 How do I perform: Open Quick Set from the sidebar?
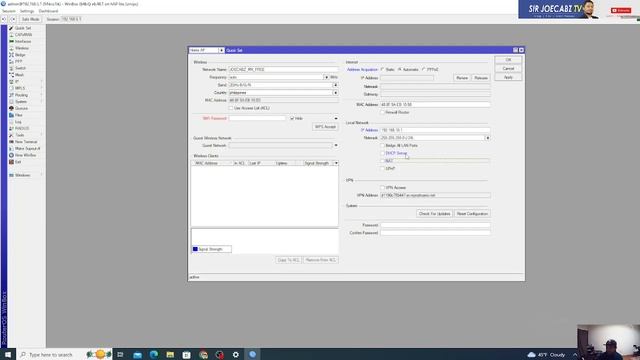pyautogui.click(x=23, y=28)
